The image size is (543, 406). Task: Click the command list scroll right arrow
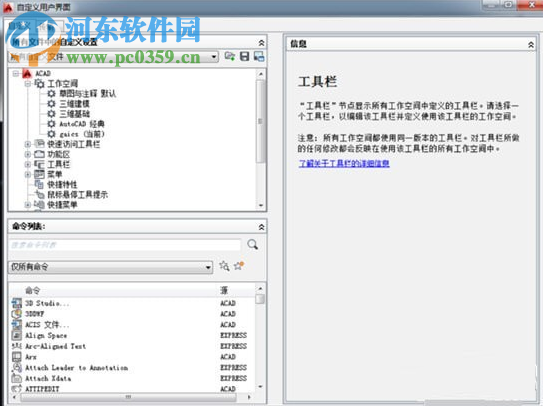(x=249, y=397)
